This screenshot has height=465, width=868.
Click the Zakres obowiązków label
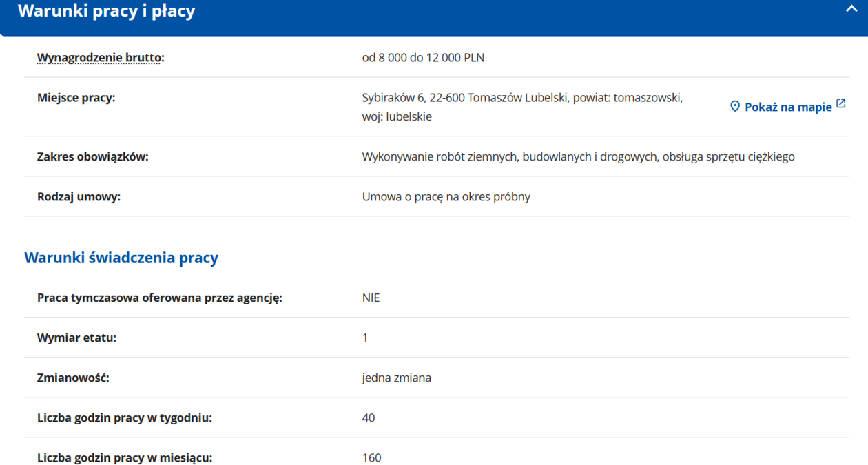[x=92, y=157]
